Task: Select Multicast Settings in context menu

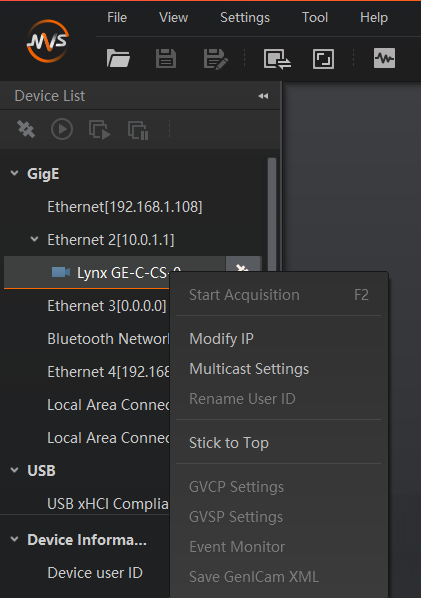Action: pos(249,369)
